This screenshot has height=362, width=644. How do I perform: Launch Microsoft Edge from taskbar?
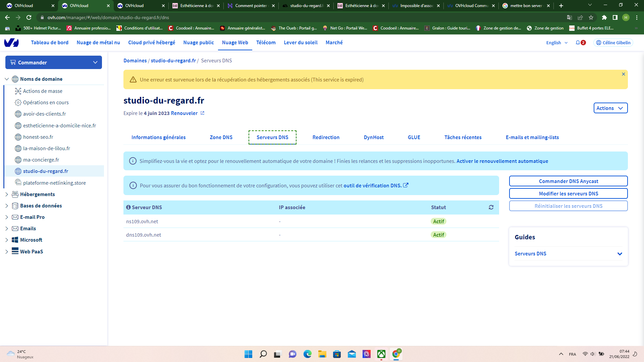(x=308, y=354)
